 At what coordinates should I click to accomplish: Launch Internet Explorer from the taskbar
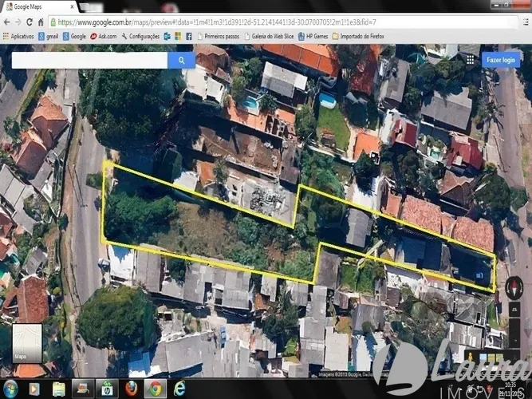[179, 389]
